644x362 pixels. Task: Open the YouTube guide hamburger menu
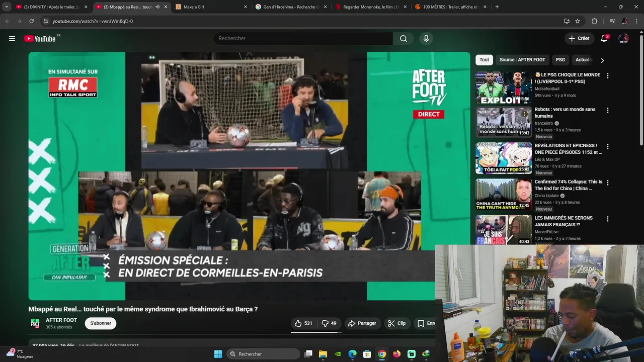click(12, 39)
